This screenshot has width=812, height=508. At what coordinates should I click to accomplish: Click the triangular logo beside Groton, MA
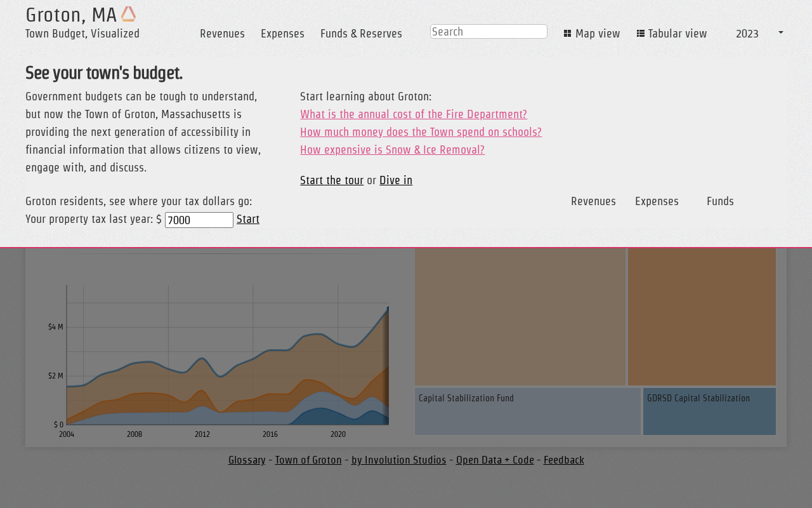point(128,14)
